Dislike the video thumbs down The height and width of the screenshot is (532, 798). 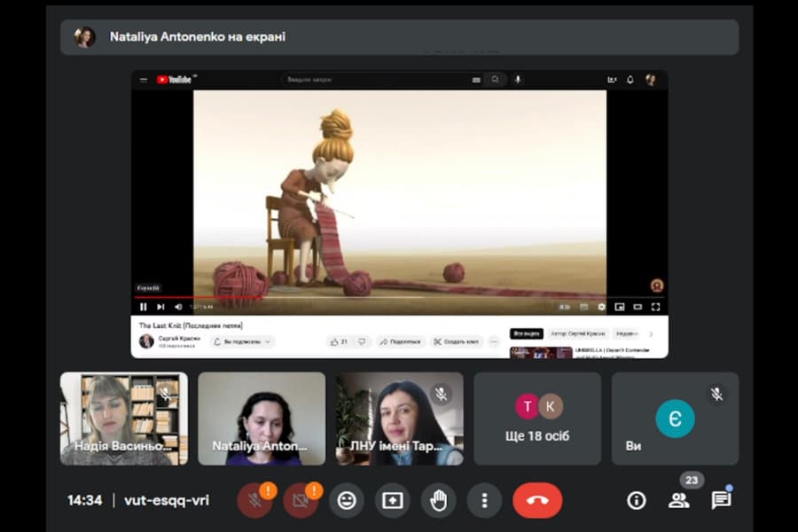click(362, 341)
